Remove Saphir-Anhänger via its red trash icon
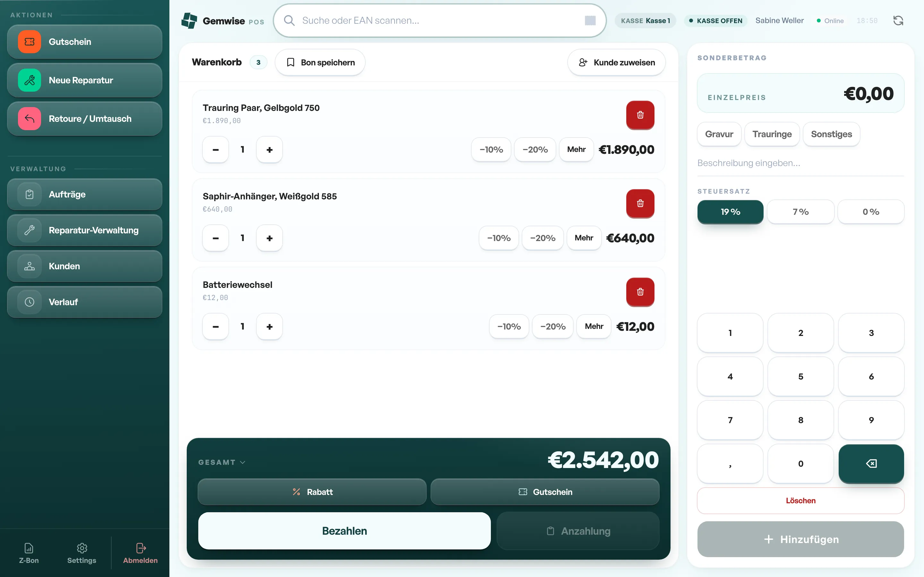 click(640, 204)
